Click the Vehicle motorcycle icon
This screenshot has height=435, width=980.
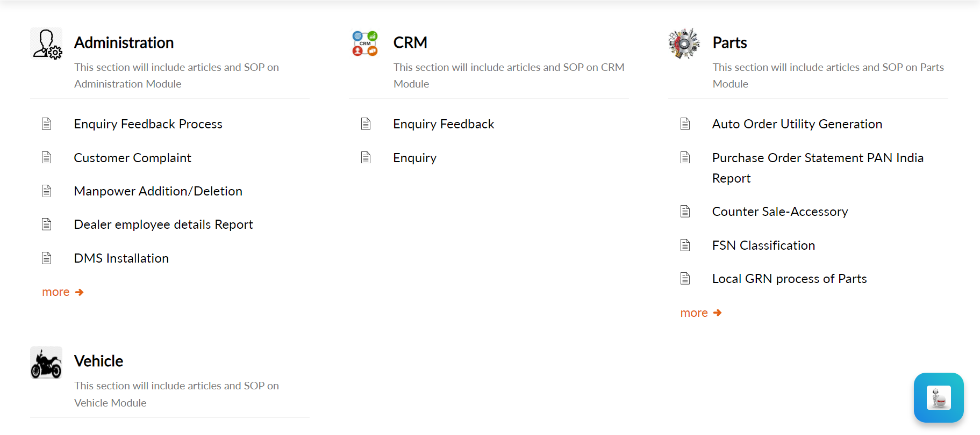coord(46,363)
